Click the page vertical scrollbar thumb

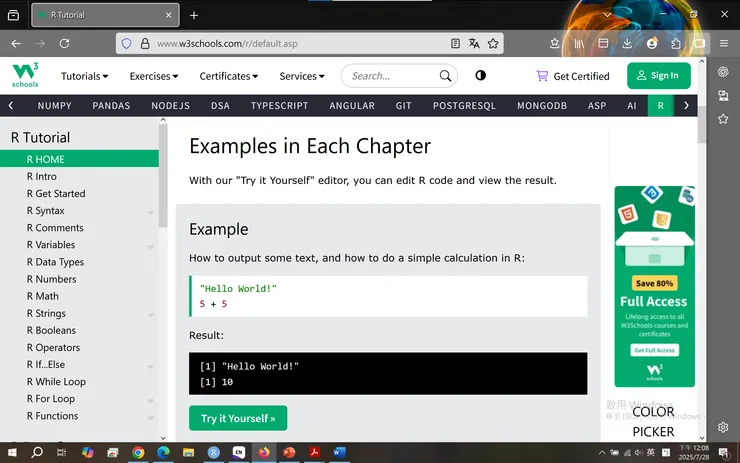[702, 125]
